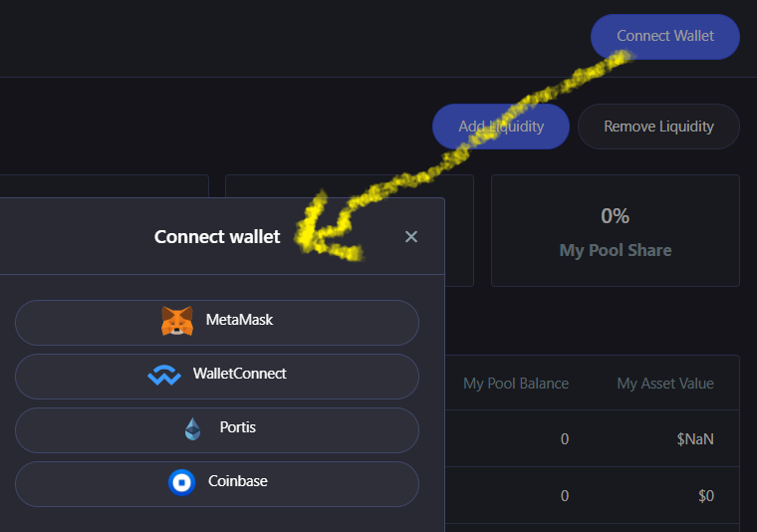
Task: Click the Portis droplet icon
Action: click(x=192, y=428)
